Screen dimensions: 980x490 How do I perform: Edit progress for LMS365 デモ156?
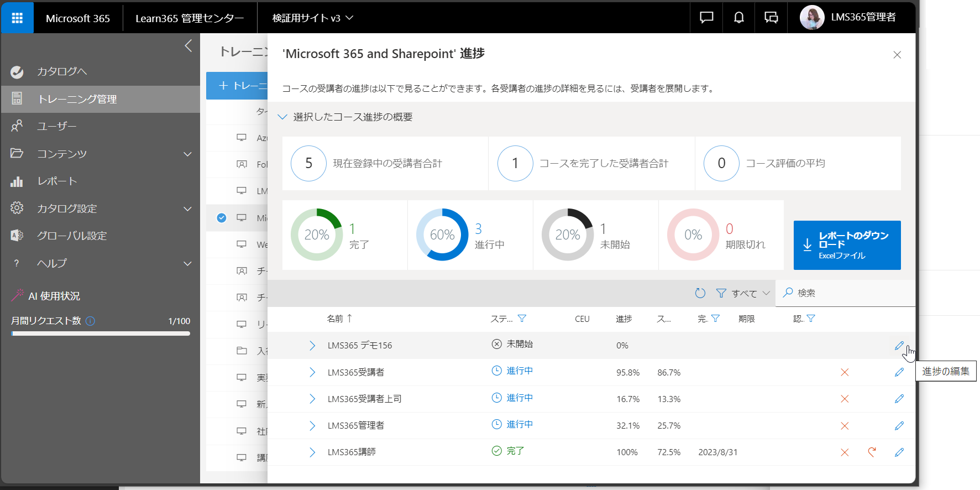pyautogui.click(x=899, y=346)
